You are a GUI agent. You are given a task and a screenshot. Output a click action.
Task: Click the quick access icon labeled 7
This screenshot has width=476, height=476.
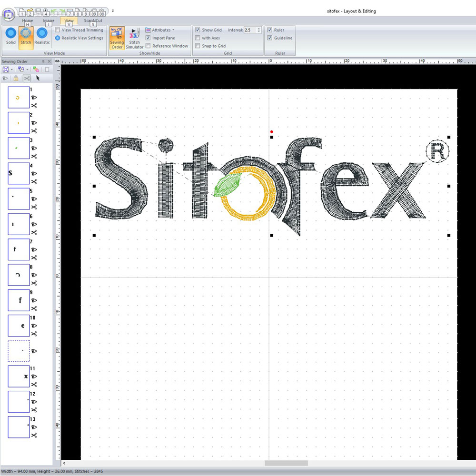[x=70, y=12]
